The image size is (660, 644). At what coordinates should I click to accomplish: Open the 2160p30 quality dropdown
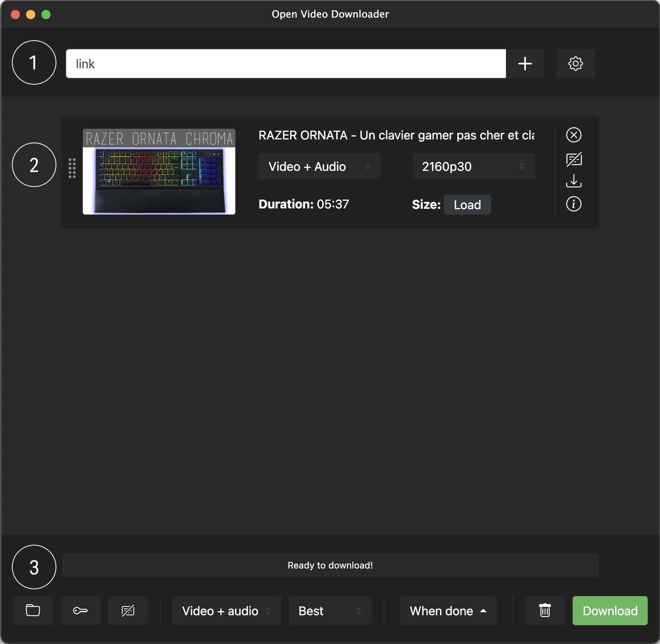pos(473,166)
